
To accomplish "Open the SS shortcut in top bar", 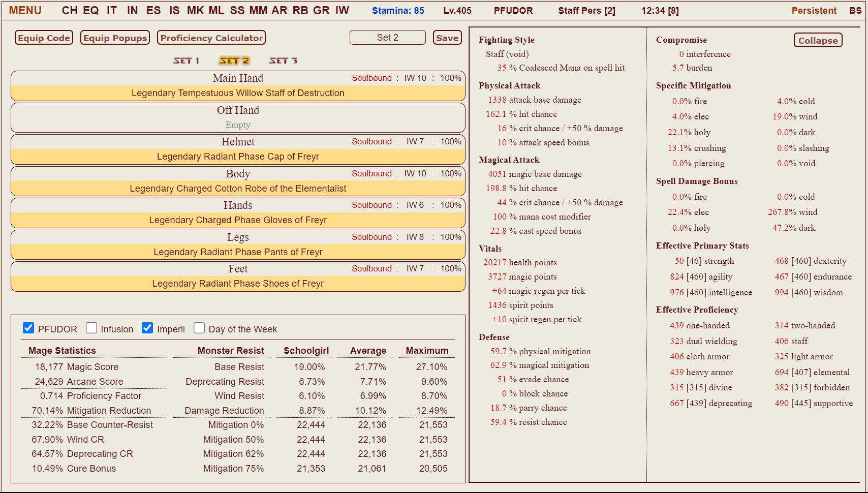I will (237, 10).
